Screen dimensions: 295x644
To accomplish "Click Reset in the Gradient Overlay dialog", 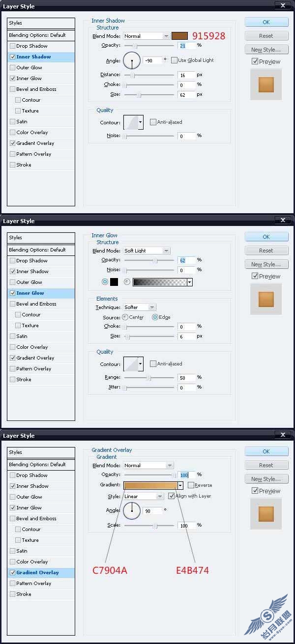I will [x=266, y=465].
